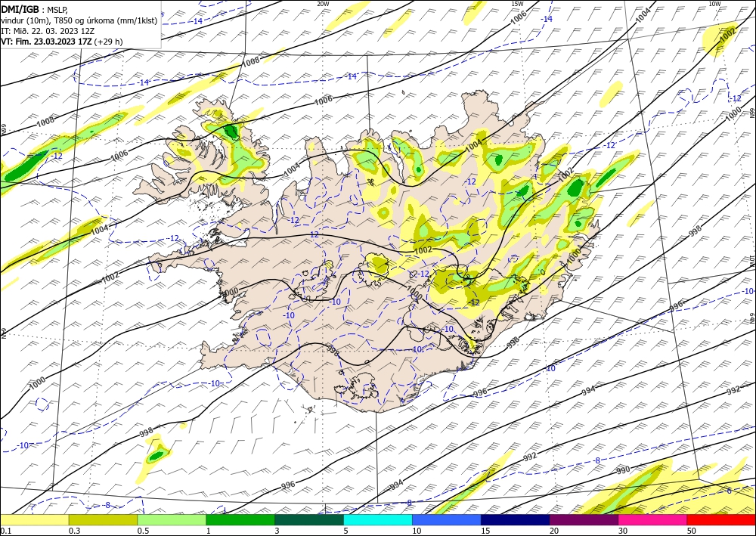This screenshot has height=536, width=756.
Task: Click 'vindur (10m), T850 og úrkoma' line
Action: [79, 20]
